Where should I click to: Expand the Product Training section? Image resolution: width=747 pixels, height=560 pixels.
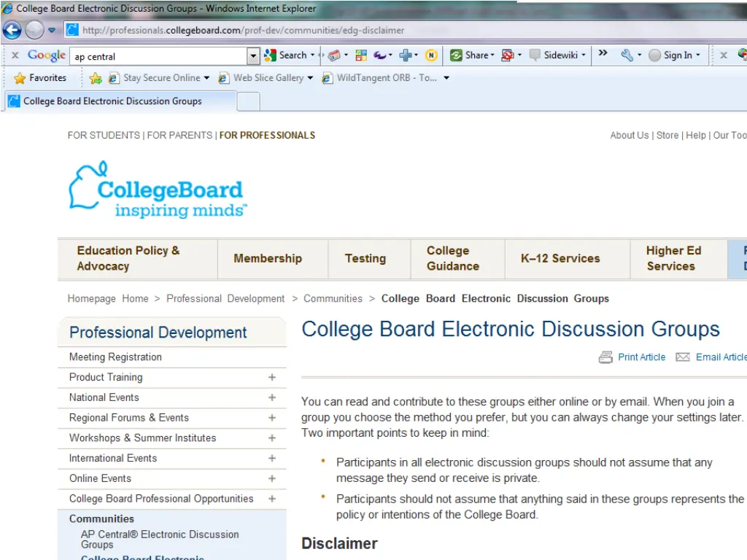click(272, 377)
